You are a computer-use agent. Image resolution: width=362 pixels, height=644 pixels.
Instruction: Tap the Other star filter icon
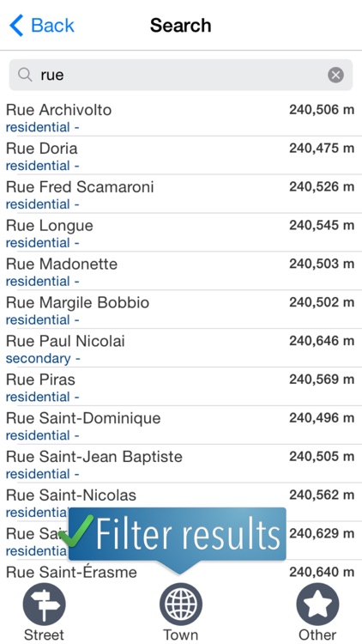point(317,605)
